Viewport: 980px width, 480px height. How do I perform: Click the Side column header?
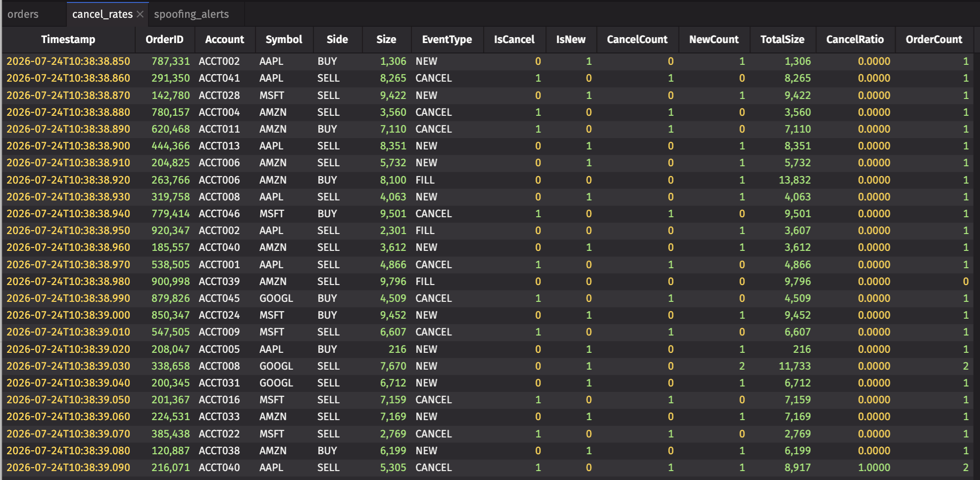(x=338, y=40)
